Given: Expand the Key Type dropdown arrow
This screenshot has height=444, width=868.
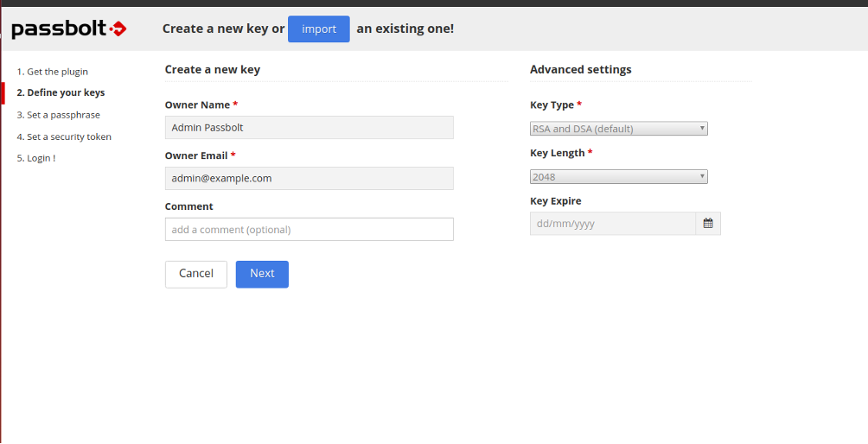Looking at the screenshot, I should pyautogui.click(x=702, y=129).
